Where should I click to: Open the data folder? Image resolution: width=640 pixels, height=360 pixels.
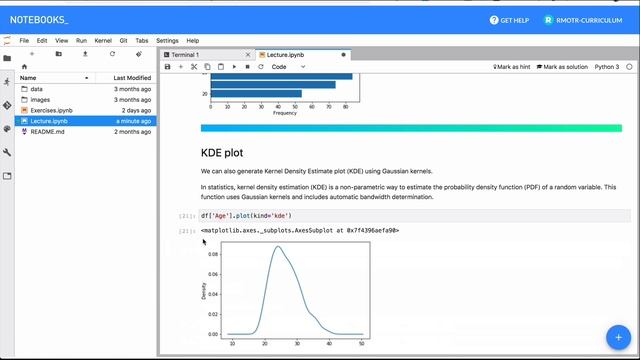(x=86, y=89)
